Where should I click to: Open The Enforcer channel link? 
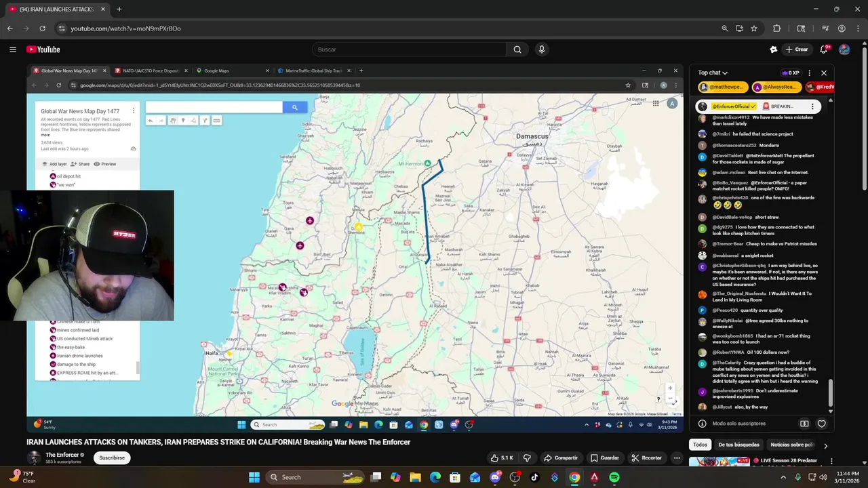62,455
